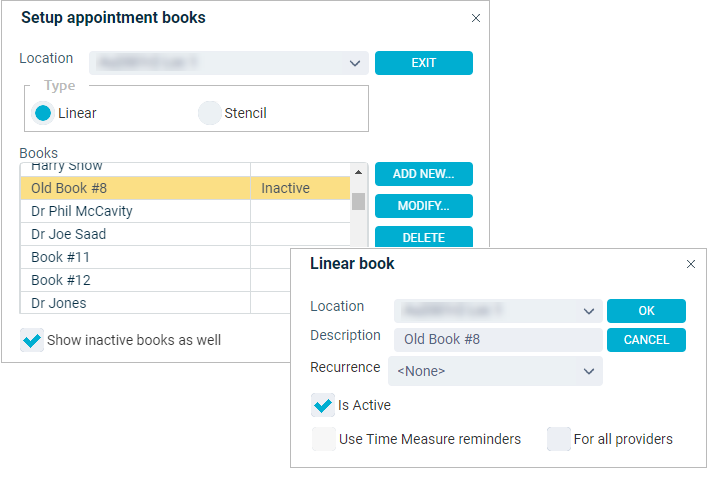Select Old Book #8 in the list
This screenshot has height=490, width=724.
coord(185,188)
